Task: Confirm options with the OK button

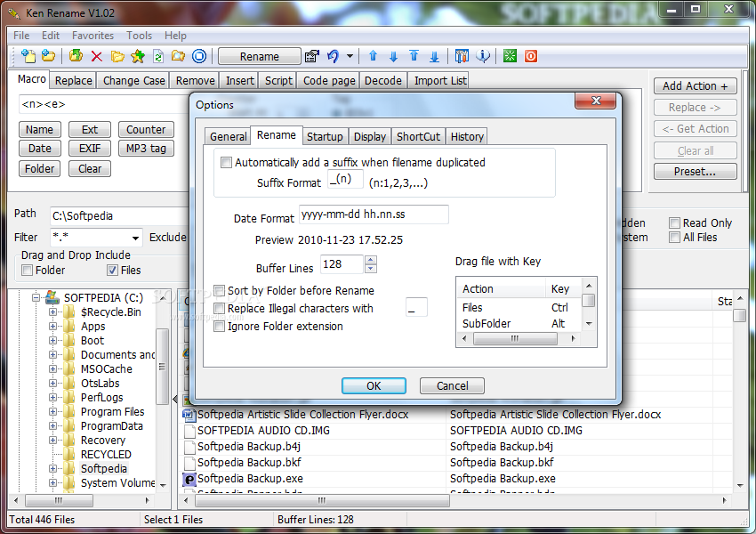Action: coord(374,386)
